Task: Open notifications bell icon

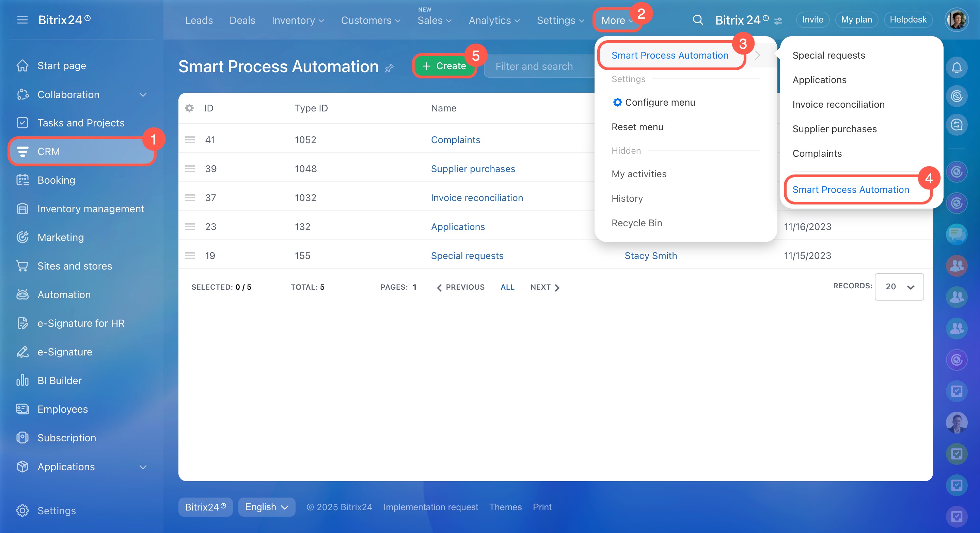Action: pos(957,68)
